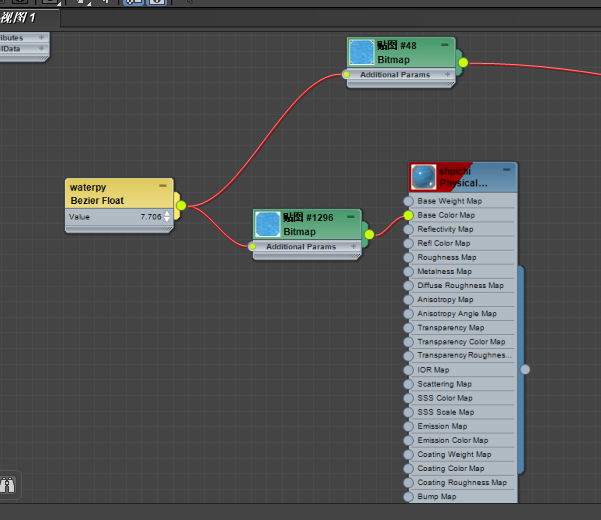Click the Coating Color Map socket
This screenshot has width=601, height=520.
[409, 468]
